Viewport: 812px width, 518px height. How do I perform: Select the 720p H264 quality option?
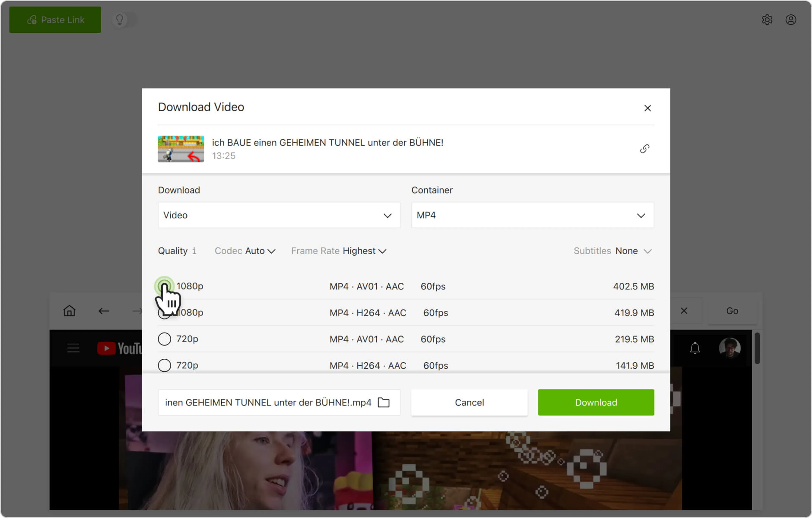[x=165, y=365]
